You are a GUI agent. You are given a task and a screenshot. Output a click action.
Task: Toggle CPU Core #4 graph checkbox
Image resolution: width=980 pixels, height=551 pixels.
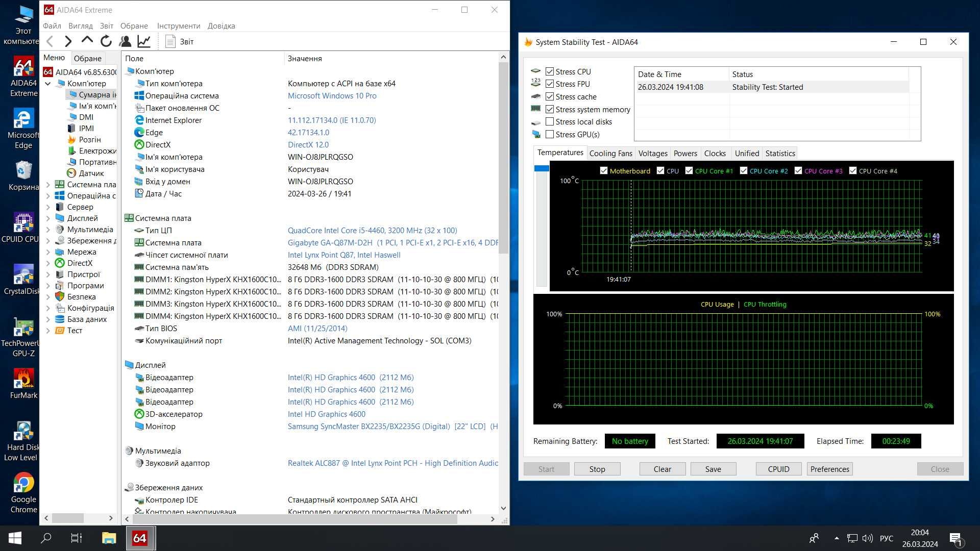tap(853, 170)
